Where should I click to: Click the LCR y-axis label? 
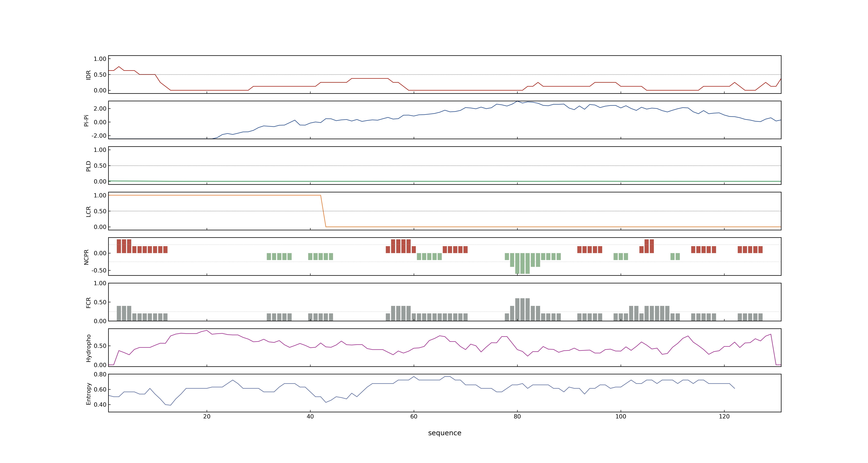[88, 212]
